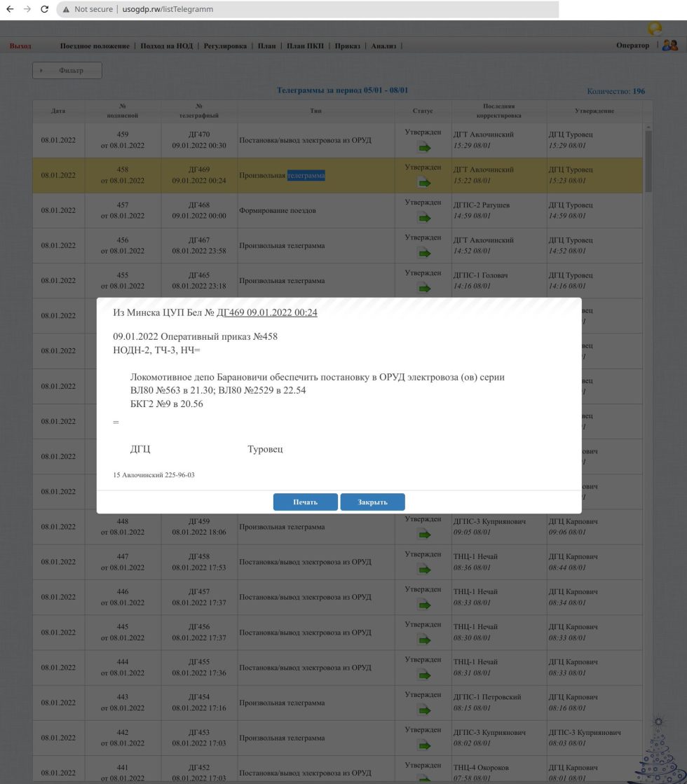This screenshot has width=687, height=784.
Task: Open the Регулировка menu item
Action: [225, 46]
